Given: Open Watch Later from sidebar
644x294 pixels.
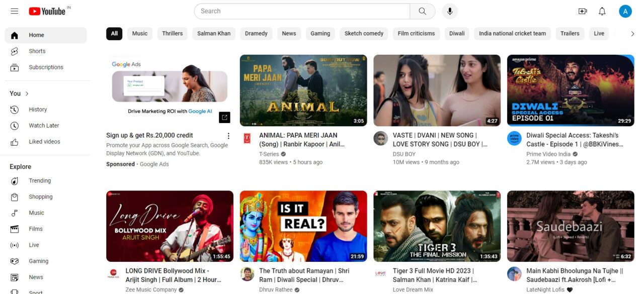Looking at the screenshot, I should coord(46,126).
